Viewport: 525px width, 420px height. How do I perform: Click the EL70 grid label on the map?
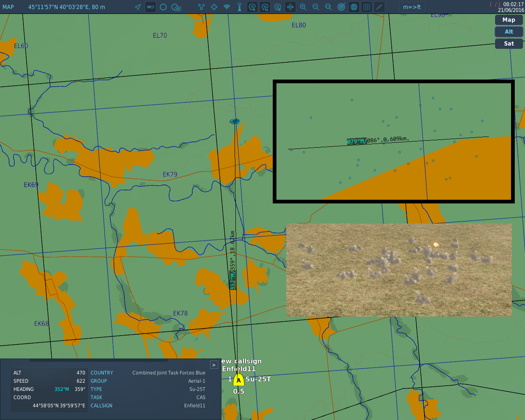160,35
